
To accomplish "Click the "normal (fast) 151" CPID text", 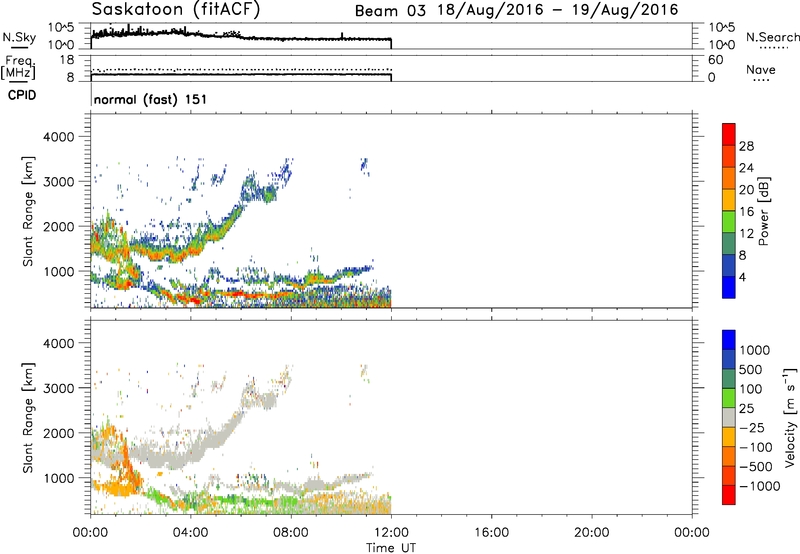I will coord(150,99).
